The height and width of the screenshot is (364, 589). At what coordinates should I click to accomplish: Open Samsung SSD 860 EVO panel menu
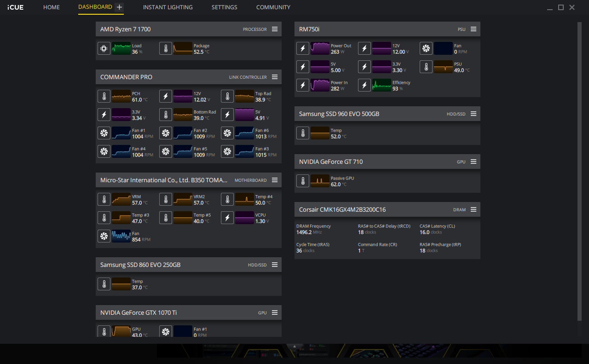[275, 265]
